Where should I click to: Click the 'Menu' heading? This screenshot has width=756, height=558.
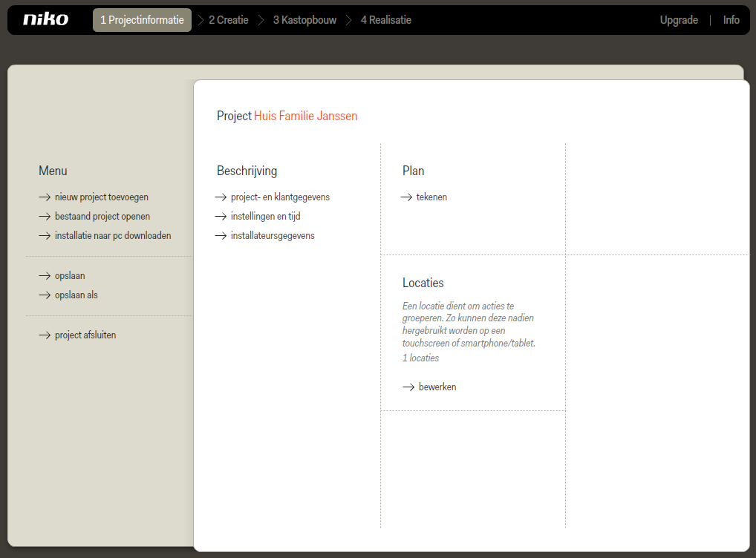(53, 171)
